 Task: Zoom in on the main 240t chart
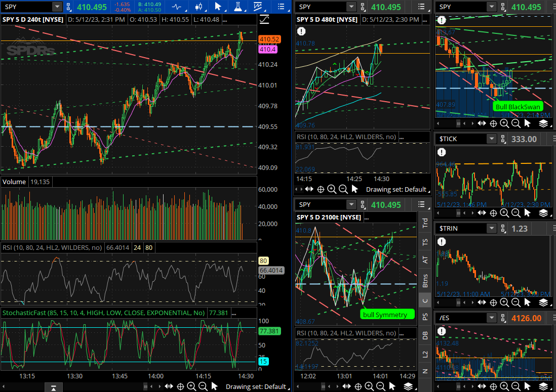[191, 386]
